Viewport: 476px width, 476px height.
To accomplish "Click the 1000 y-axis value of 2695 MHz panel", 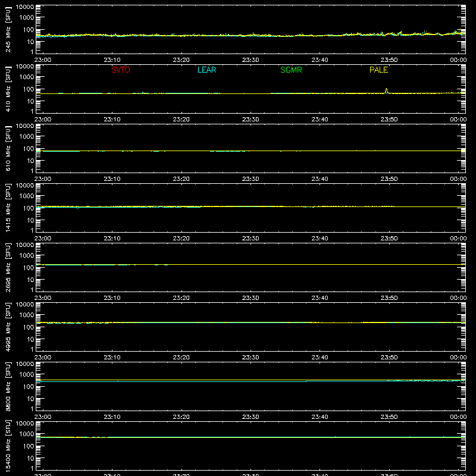I will click(x=27, y=256).
